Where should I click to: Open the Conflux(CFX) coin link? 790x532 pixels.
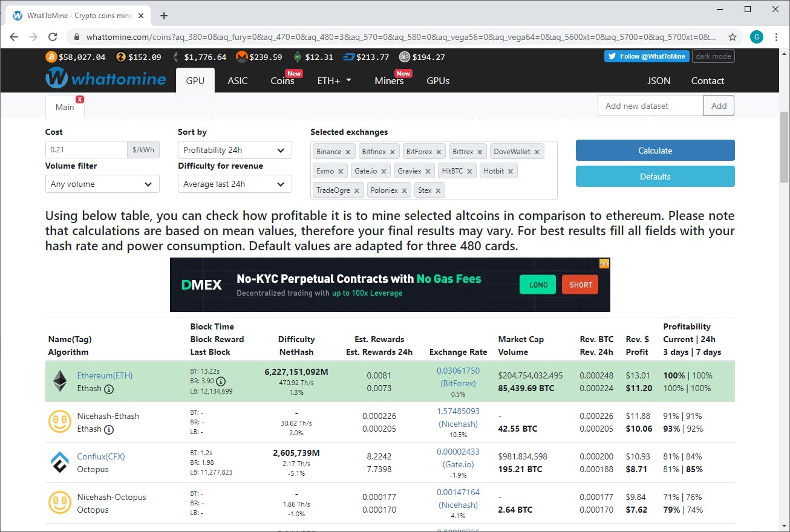tap(101, 456)
